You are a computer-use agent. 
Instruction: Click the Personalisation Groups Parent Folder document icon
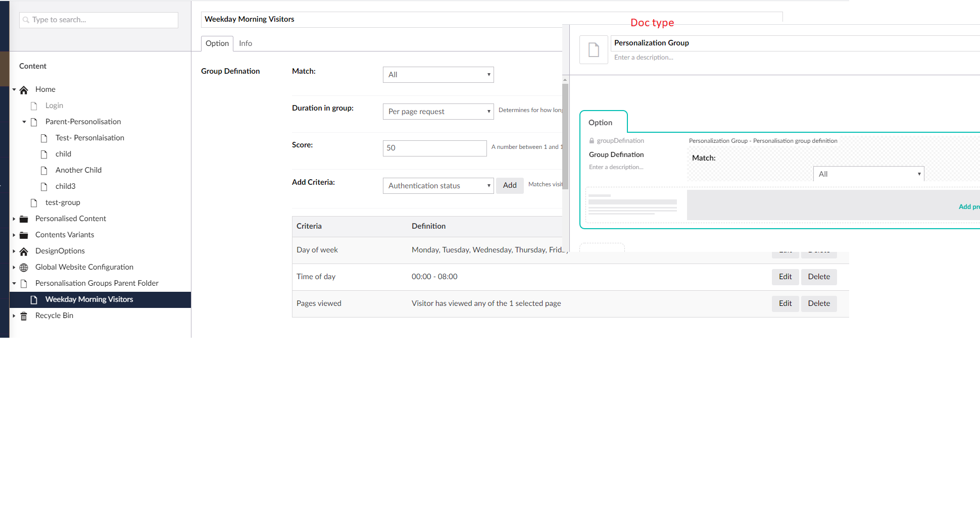click(24, 284)
